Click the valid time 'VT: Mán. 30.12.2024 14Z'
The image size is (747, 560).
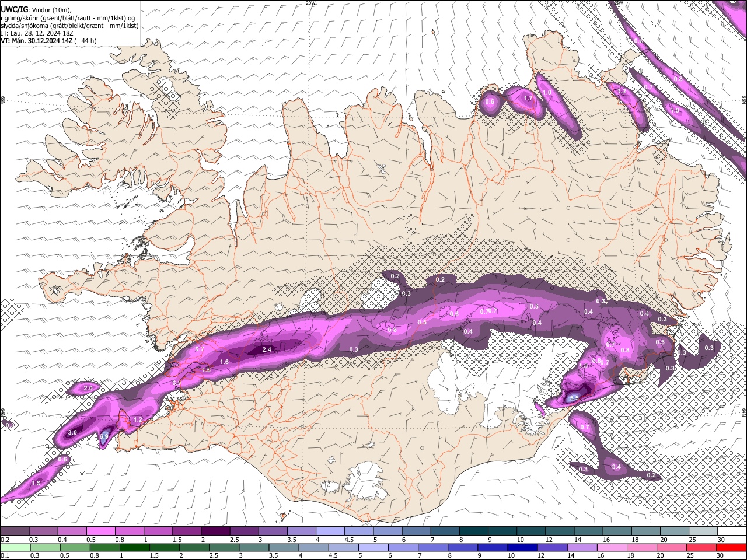[37, 41]
